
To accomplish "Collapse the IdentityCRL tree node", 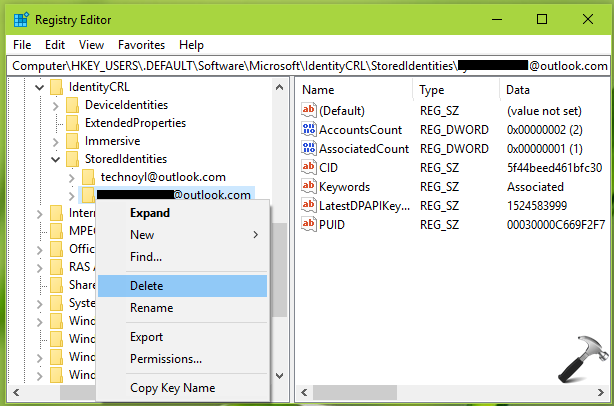I will tap(39, 88).
